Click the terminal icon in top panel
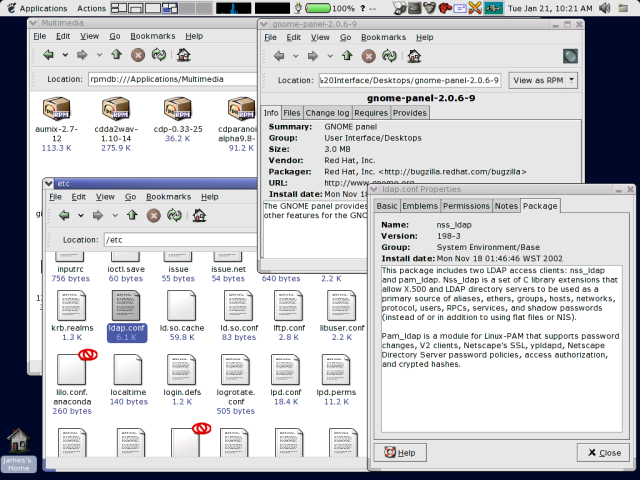This screenshot has height=480, width=640. pos(415,8)
